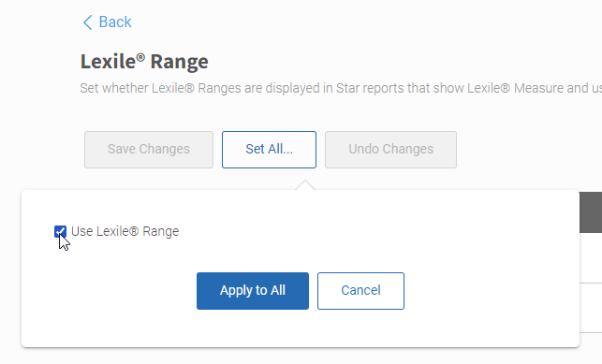This screenshot has height=364, width=602.
Task: Click the table row beneath the gray header
Action: [x=591, y=257]
